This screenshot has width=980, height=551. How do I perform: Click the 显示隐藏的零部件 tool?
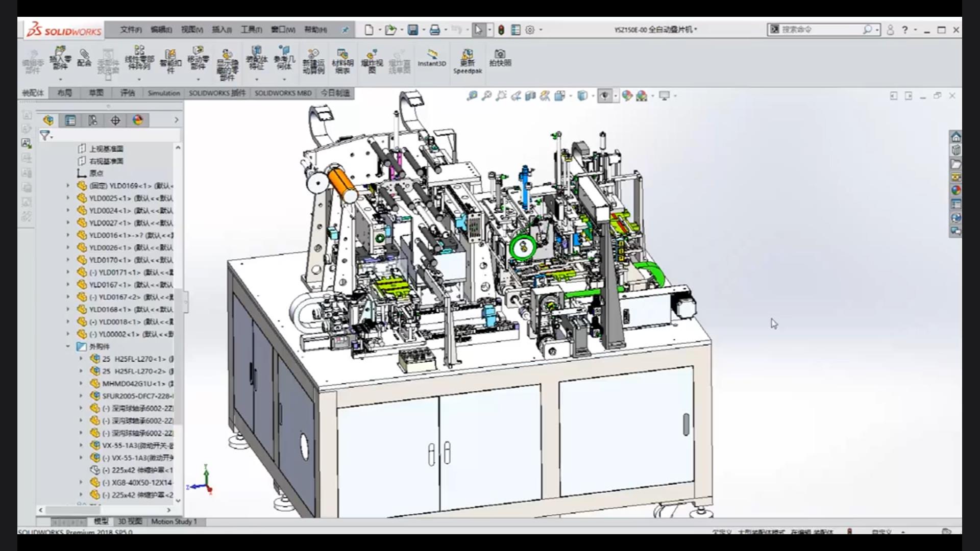(227, 65)
